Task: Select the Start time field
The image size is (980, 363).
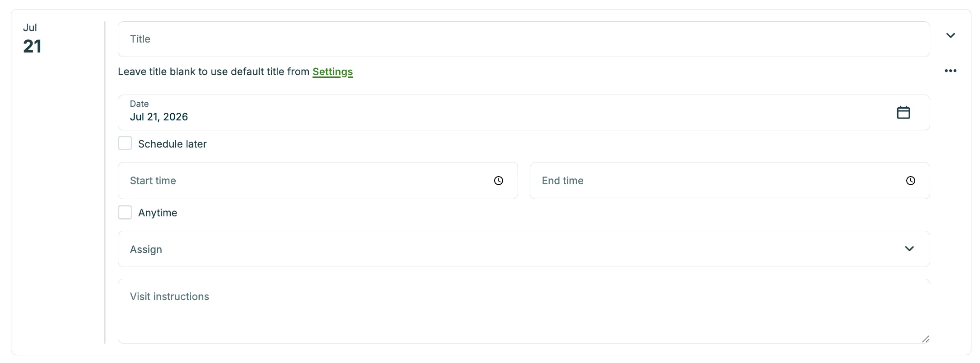Action: (317, 181)
